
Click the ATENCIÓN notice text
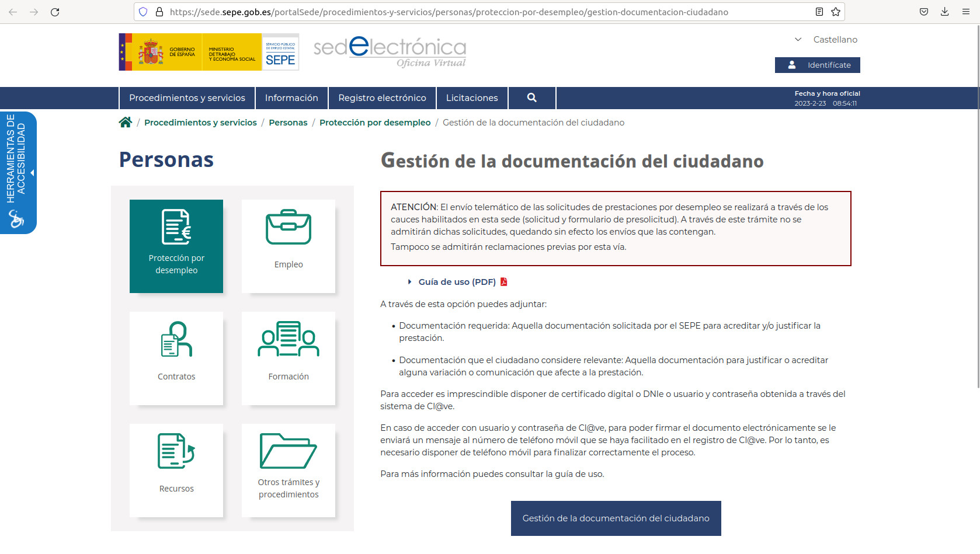tap(616, 228)
